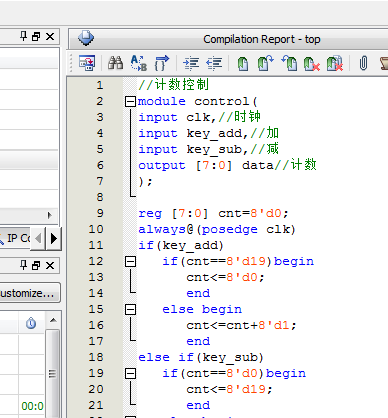Click 'always@(posedge clk)' line
This screenshot has width=388, height=418.
coord(217,229)
